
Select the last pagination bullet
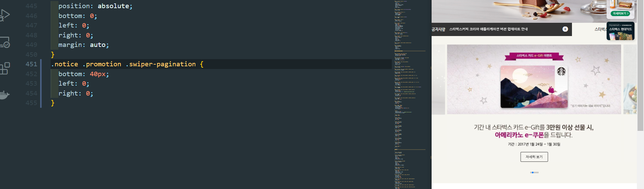coord(538,172)
